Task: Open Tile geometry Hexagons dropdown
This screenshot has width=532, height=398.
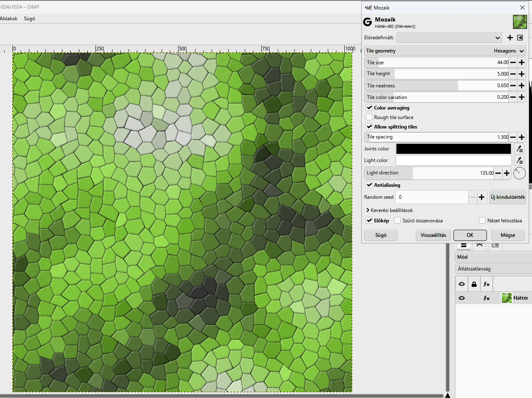Action: (x=445, y=51)
